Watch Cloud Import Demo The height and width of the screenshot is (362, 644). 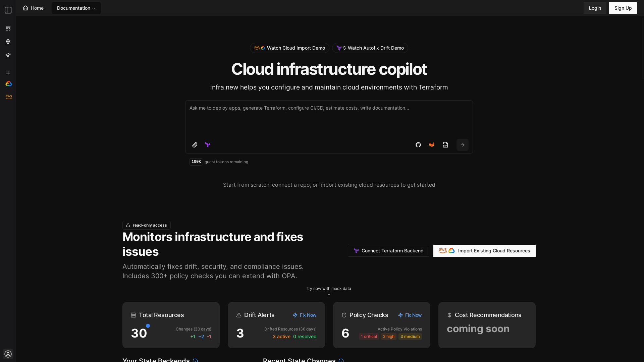pyautogui.click(x=289, y=48)
